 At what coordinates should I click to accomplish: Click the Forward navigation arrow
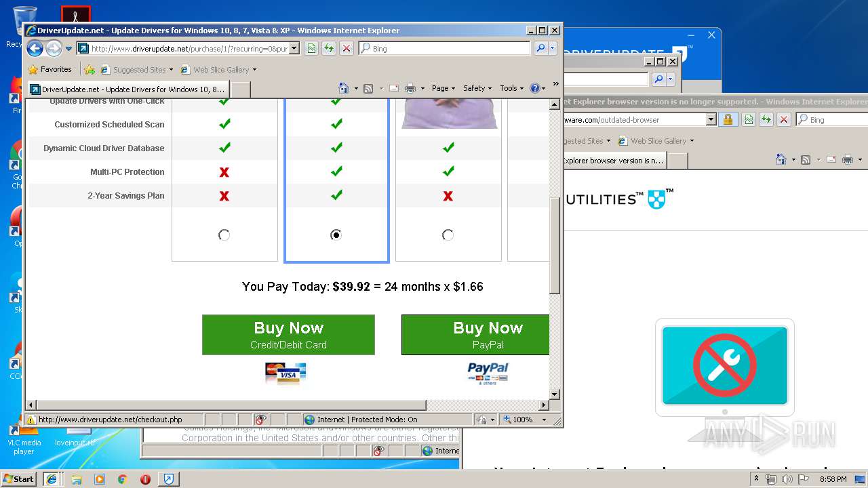54,48
